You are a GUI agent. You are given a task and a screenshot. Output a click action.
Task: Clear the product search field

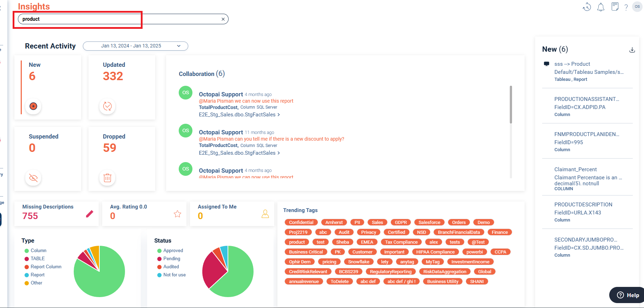tap(223, 19)
